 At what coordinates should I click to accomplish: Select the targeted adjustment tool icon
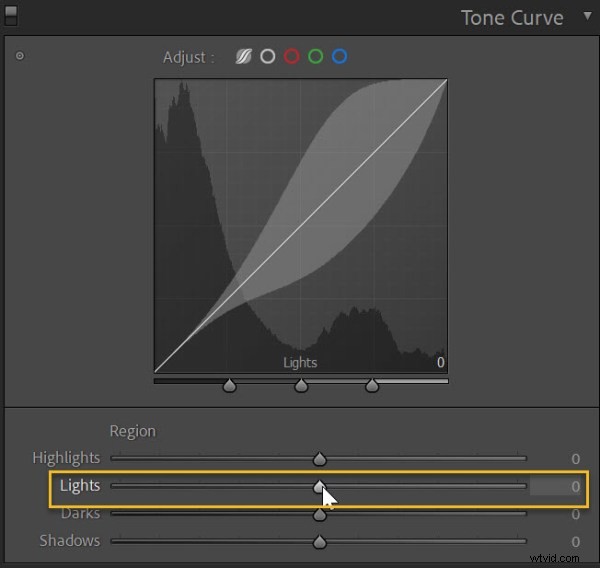tap(20, 56)
